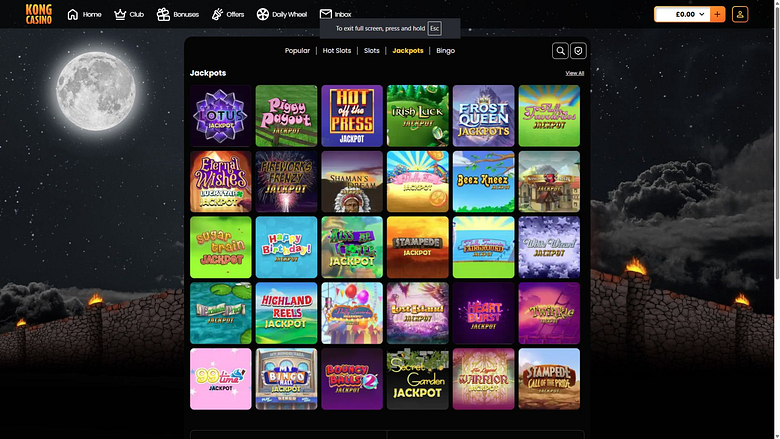Open the balloons fairground jackpot tile
780x439 pixels.
352,313
